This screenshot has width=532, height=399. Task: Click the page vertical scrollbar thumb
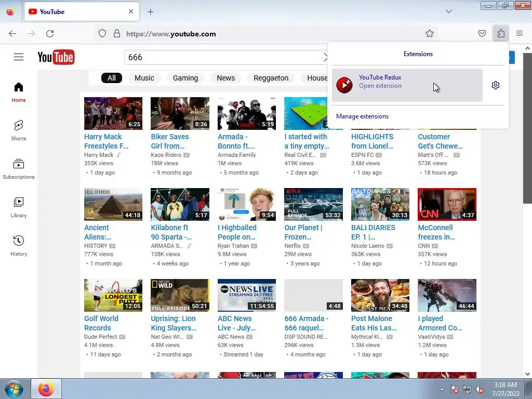(527, 128)
